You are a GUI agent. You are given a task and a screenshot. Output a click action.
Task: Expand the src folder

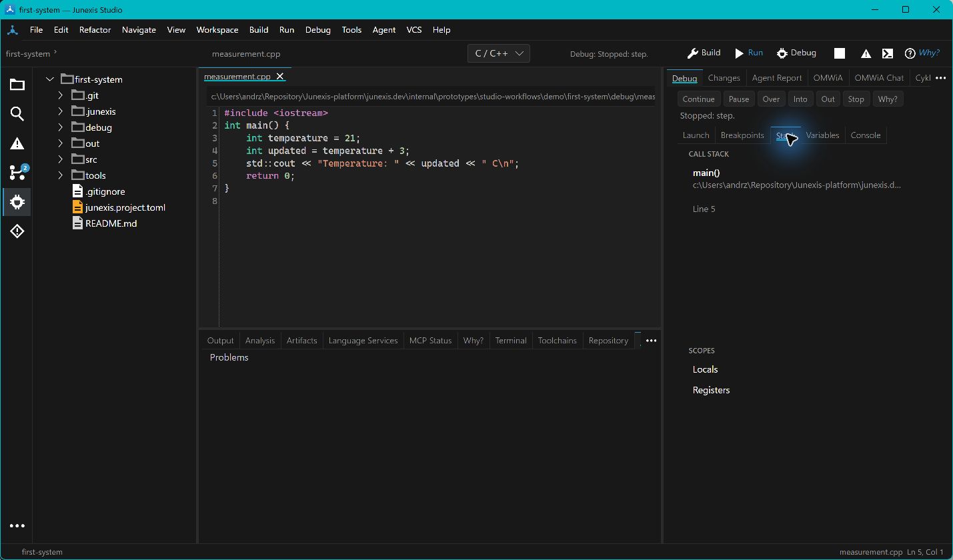click(x=60, y=159)
